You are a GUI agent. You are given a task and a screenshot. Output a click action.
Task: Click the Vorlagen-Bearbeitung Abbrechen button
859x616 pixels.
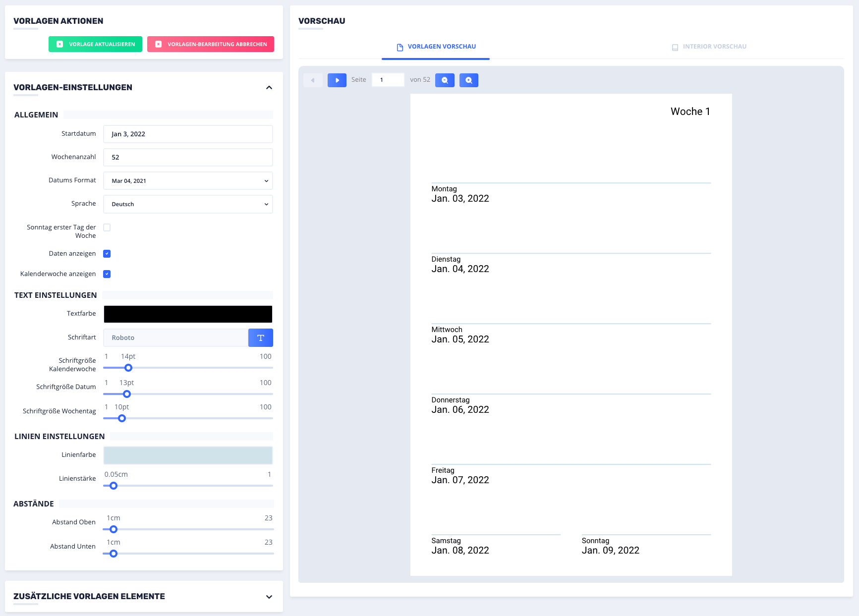(210, 44)
